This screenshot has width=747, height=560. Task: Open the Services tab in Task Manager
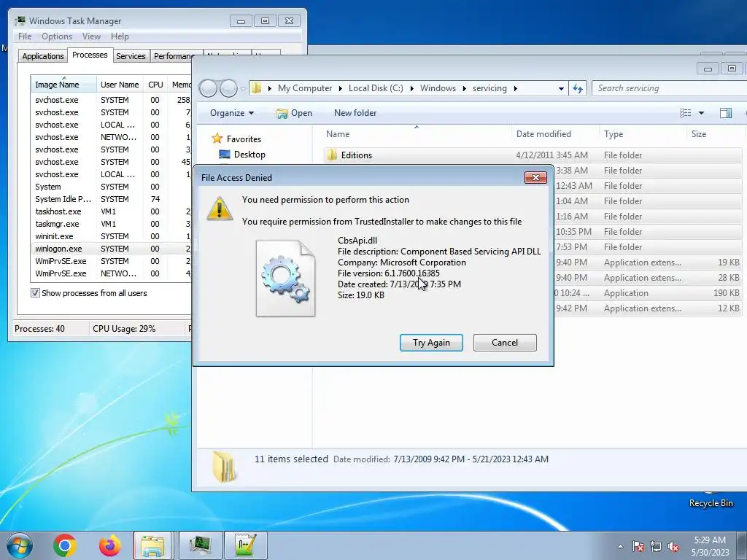131,56
